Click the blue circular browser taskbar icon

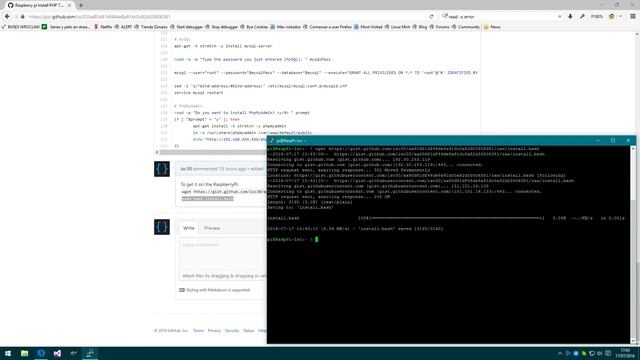tap(41, 353)
